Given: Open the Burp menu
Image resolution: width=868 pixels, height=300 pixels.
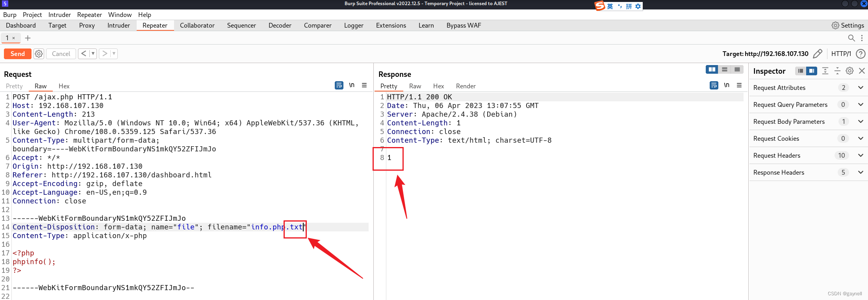Looking at the screenshot, I should [x=10, y=15].
